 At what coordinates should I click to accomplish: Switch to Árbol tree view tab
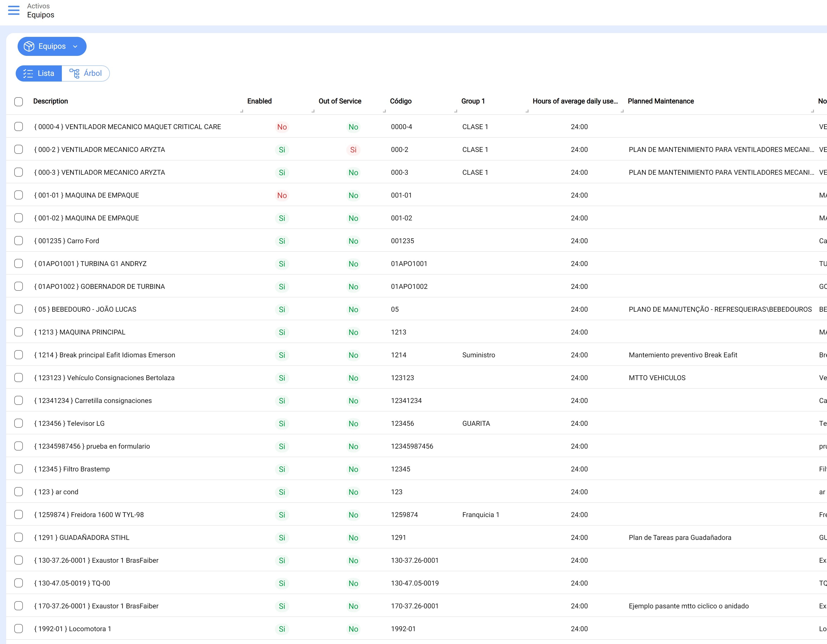[x=86, y=73]
